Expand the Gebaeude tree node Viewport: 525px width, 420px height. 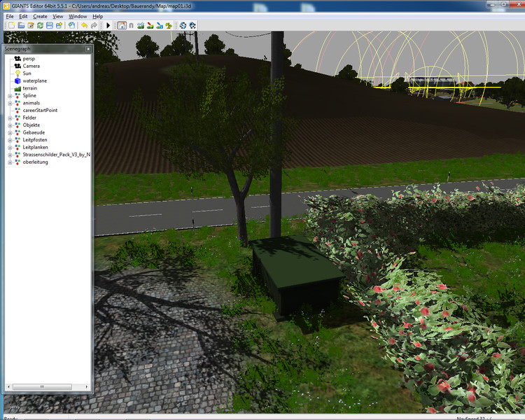coord(10,133)
